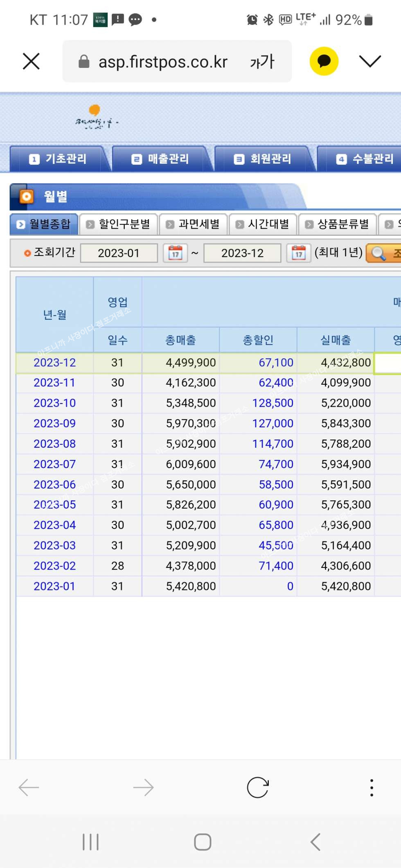Open the 회원관리 menu
The width and height of the screenshot is (401, 868).
(x=262, y=159)
